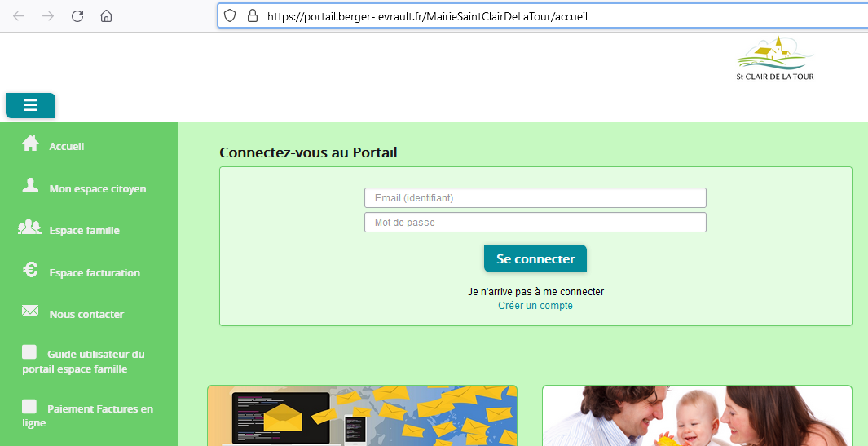
Task: Click the Email (identifiant) input field
Action: [x=535, y=198]
